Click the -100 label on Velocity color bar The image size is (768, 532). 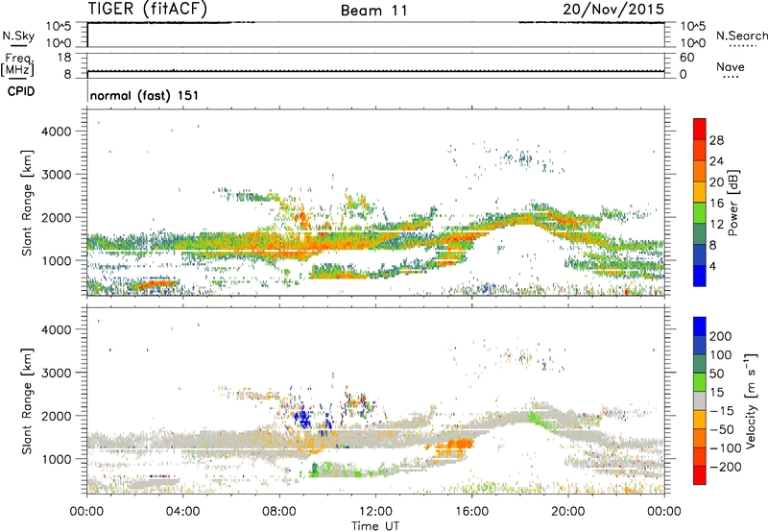(x=726, y=448)
